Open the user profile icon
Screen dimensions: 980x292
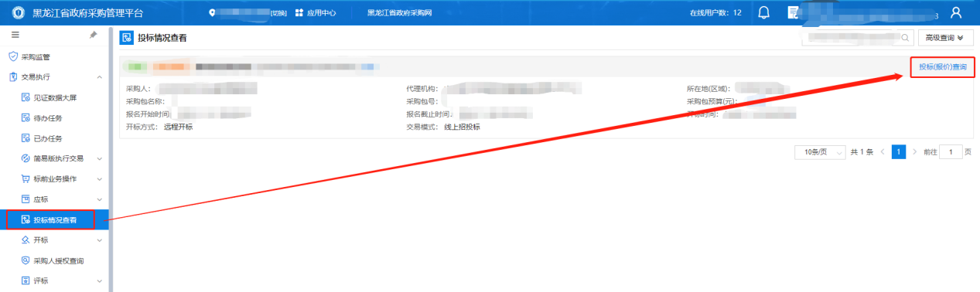[x=956, y=12]
